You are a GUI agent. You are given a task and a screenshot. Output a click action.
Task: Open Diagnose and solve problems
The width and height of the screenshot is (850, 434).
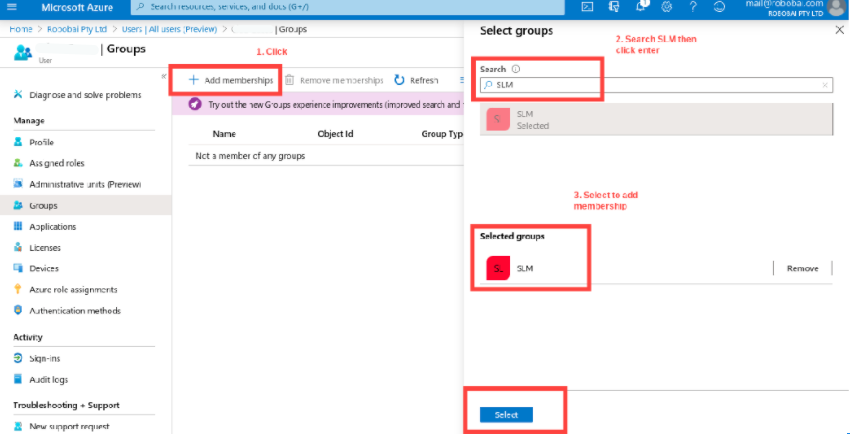[86, 95]
